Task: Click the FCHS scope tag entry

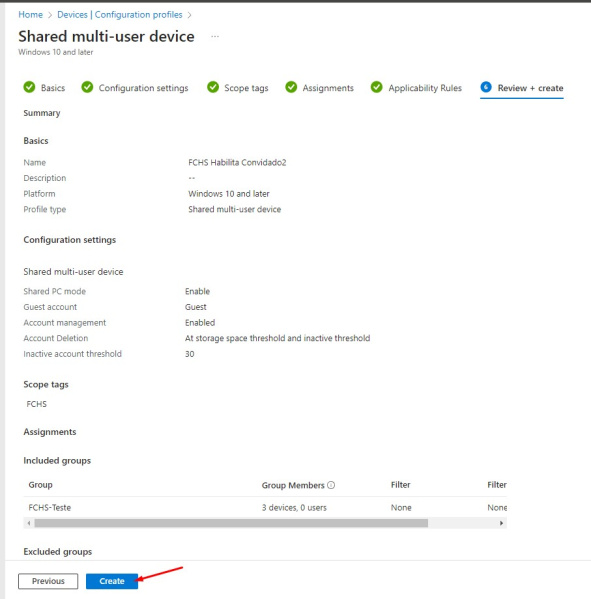Action: coord(37,404)
